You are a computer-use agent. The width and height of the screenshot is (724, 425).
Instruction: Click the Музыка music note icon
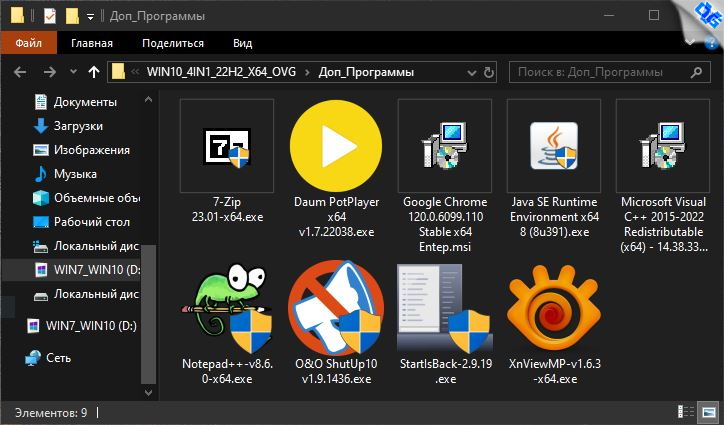click(41, 174)
